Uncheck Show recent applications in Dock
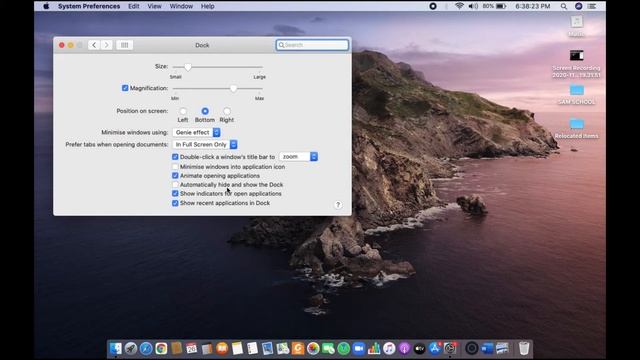 click(175, 203)
